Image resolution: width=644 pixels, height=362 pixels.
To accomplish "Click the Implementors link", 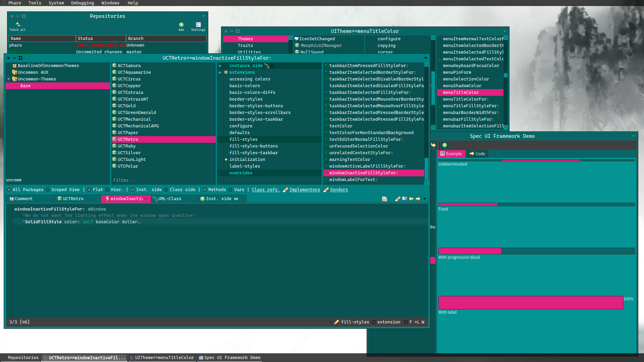I will [x=305, y=190].
